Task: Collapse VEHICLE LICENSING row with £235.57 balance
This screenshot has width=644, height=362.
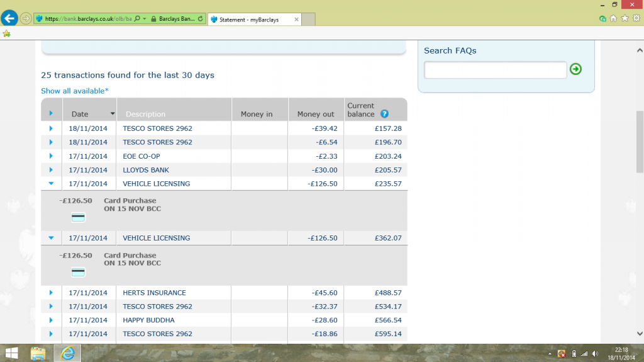Action: [51, 183]
